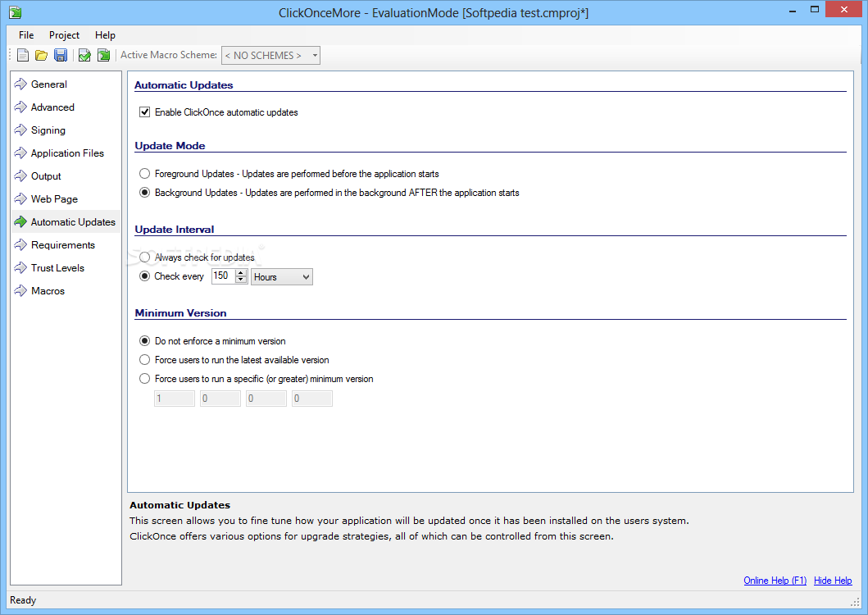Click the first minimum version field showing 1
Viewport: 868px width, 615px height.
[x=175, y=399]
